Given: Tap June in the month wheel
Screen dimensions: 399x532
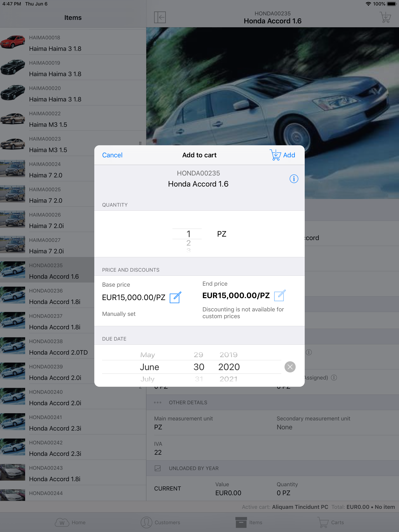Looking at the screenshot, I should (x=149, y=367).
